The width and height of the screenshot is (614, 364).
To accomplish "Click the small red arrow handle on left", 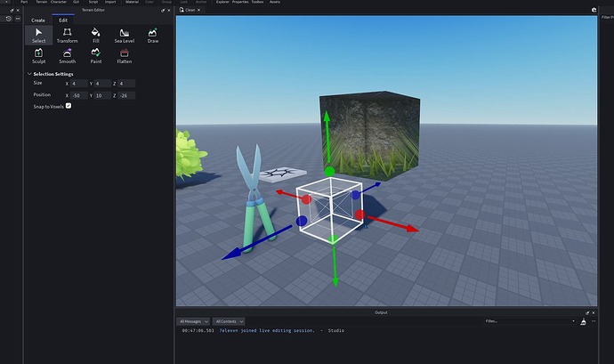I will point(287,194).
